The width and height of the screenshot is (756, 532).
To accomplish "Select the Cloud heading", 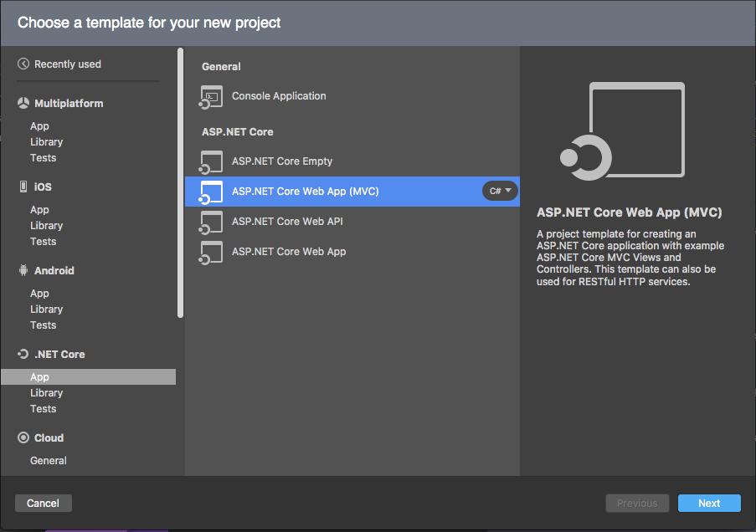I will pyautogui.click(x=49, y=437).
